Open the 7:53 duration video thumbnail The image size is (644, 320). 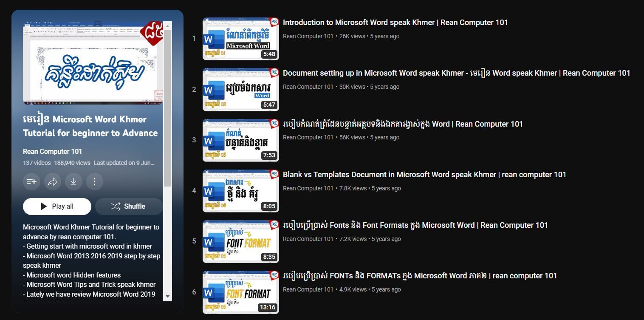[x=240, y=140]
